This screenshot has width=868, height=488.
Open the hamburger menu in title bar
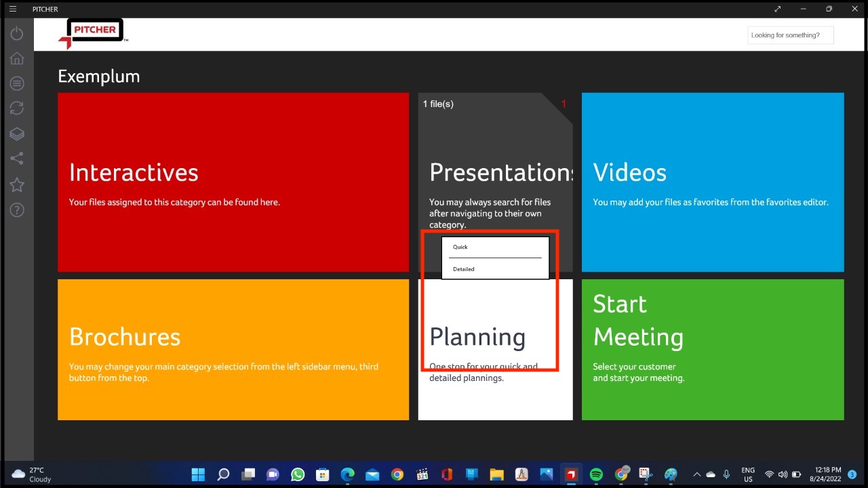tap(12, 9)
